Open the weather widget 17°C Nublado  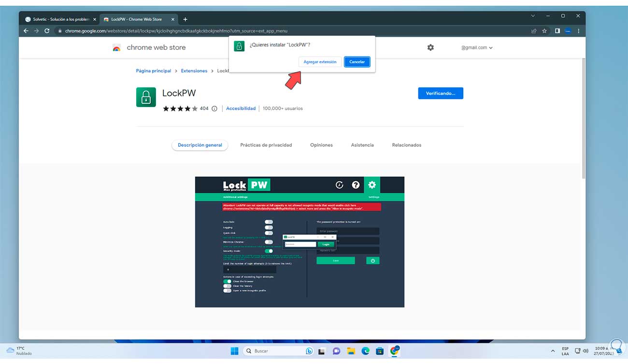pyautogui.click(x=19, y=351)
